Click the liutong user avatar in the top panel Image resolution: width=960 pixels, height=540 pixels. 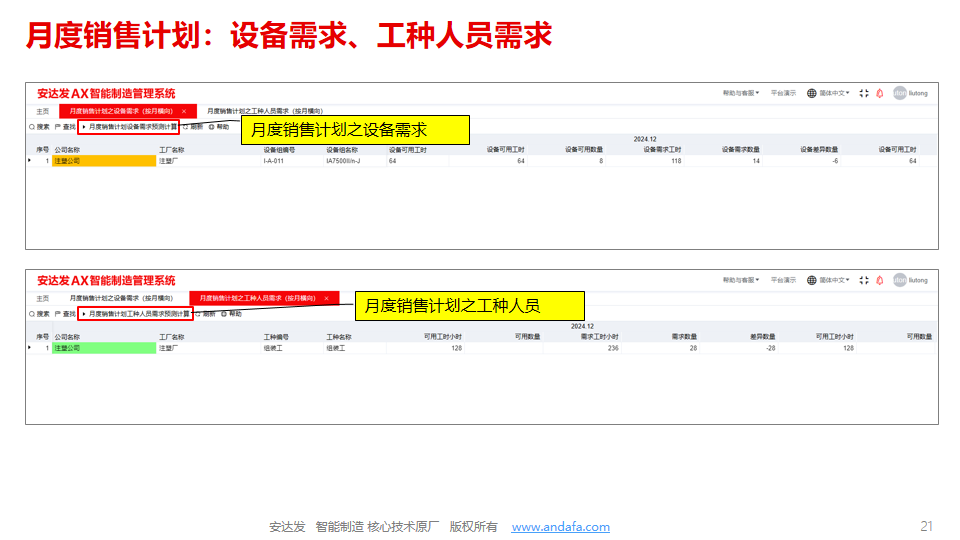900,93
